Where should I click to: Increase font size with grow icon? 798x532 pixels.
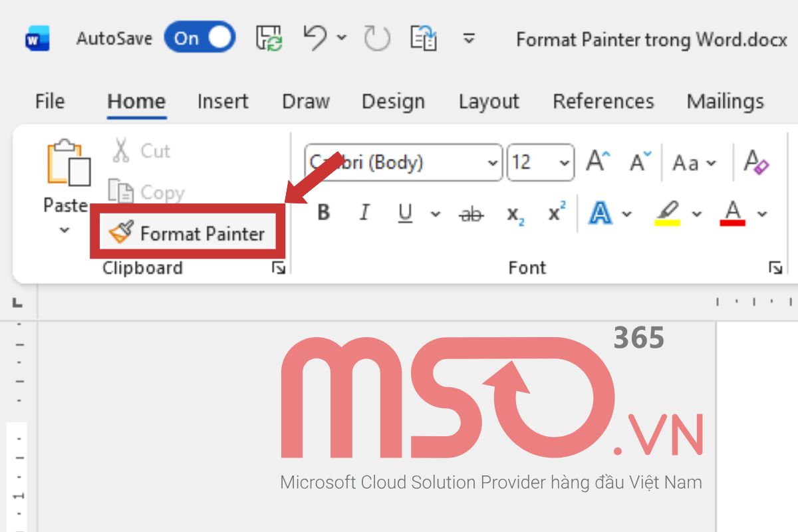597,162
